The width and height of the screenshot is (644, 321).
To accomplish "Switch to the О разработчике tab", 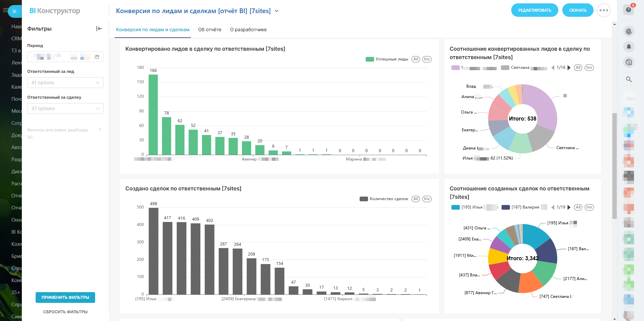I will (x=248, y=30).
